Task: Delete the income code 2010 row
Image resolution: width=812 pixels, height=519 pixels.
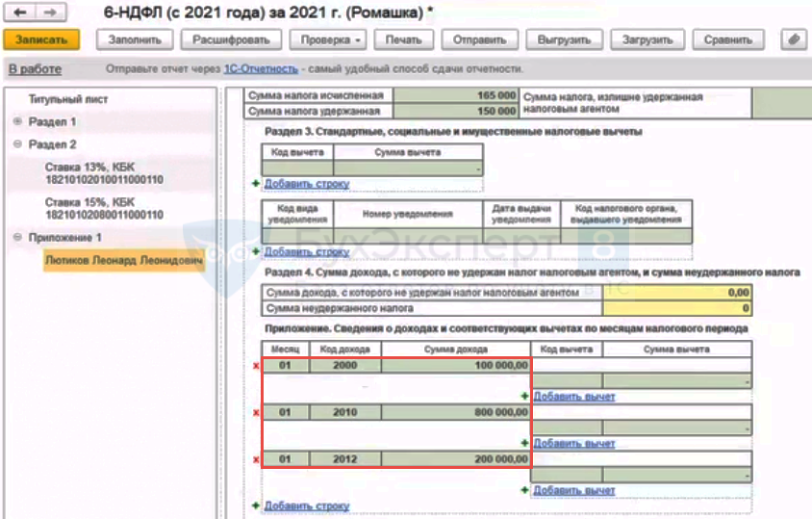Action: point(255,413)
